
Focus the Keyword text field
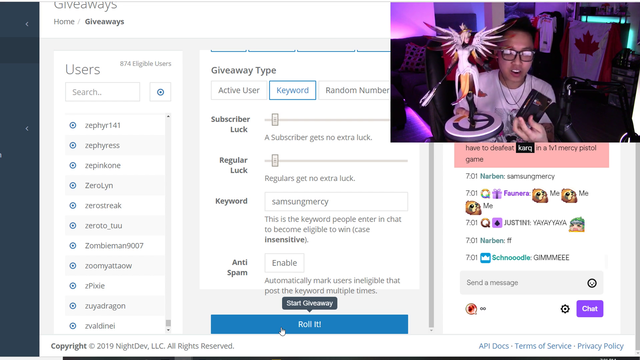click(336, 202)
